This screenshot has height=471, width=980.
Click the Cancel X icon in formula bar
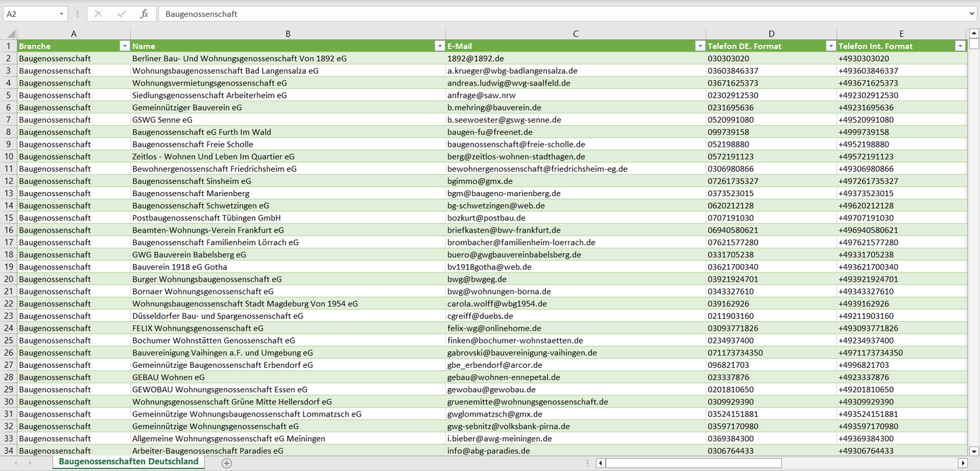(x=98, y=14)
